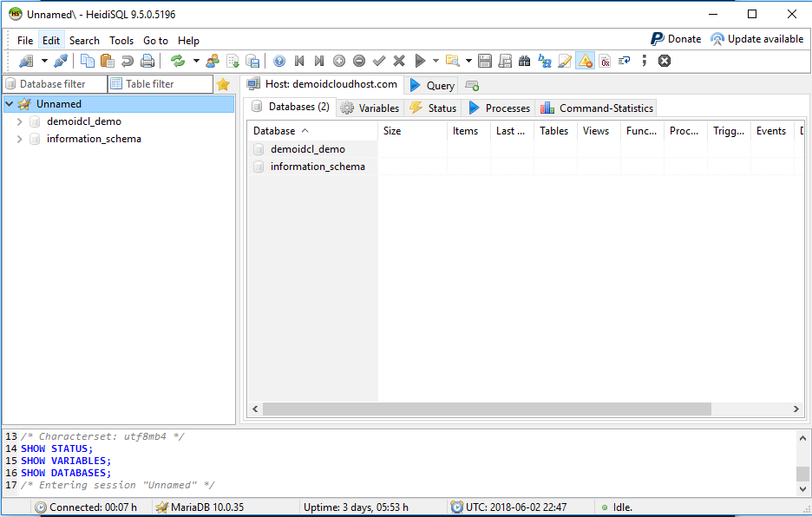Open the Find dialog with binoculars icon
The width and height of the screenshot is (812, 517).
pos(526,61)
